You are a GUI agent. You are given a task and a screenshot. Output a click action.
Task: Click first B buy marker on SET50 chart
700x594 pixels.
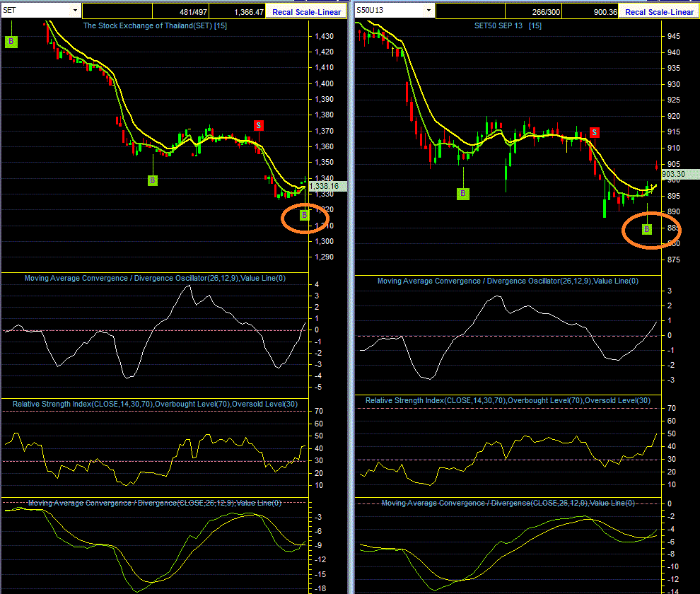click(463, 194)
